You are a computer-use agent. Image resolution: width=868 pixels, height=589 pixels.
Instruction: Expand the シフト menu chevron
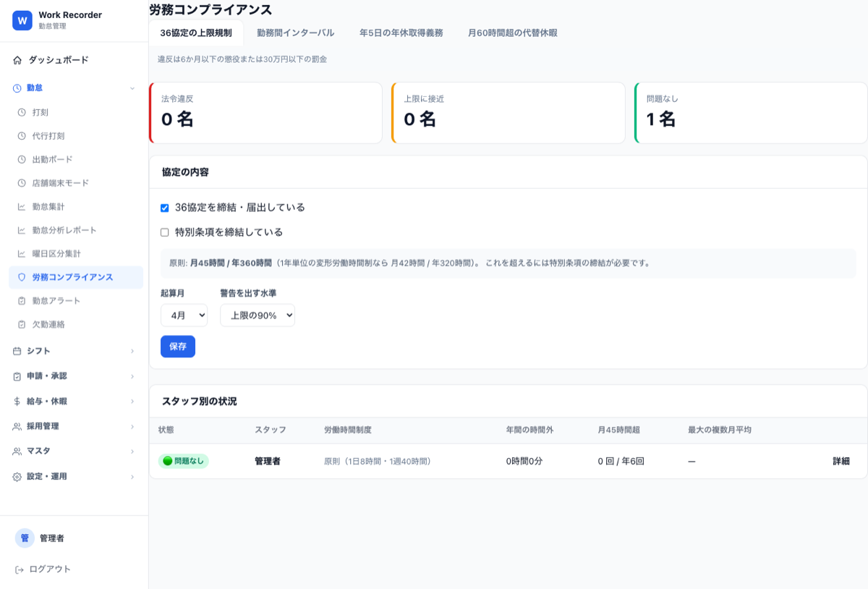132,351
